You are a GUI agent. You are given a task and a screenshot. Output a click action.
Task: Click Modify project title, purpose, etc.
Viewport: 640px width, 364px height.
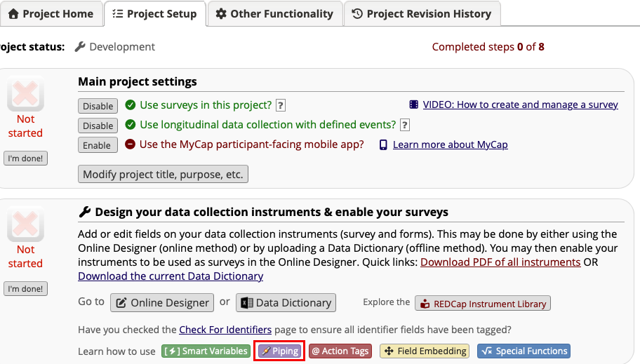pos(163,174)
